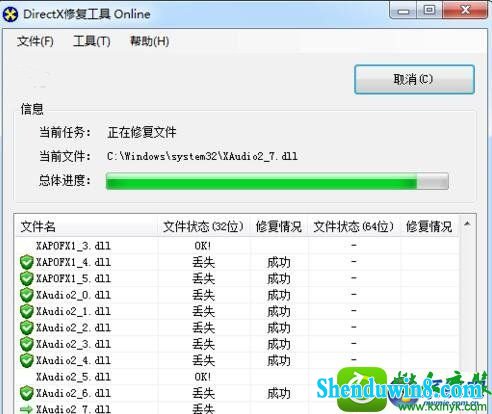Image resolution: width=492 pixels, height=414 pixels.
Task: Select the XAudio2_5.dll file name
Action: pos(73,377)
